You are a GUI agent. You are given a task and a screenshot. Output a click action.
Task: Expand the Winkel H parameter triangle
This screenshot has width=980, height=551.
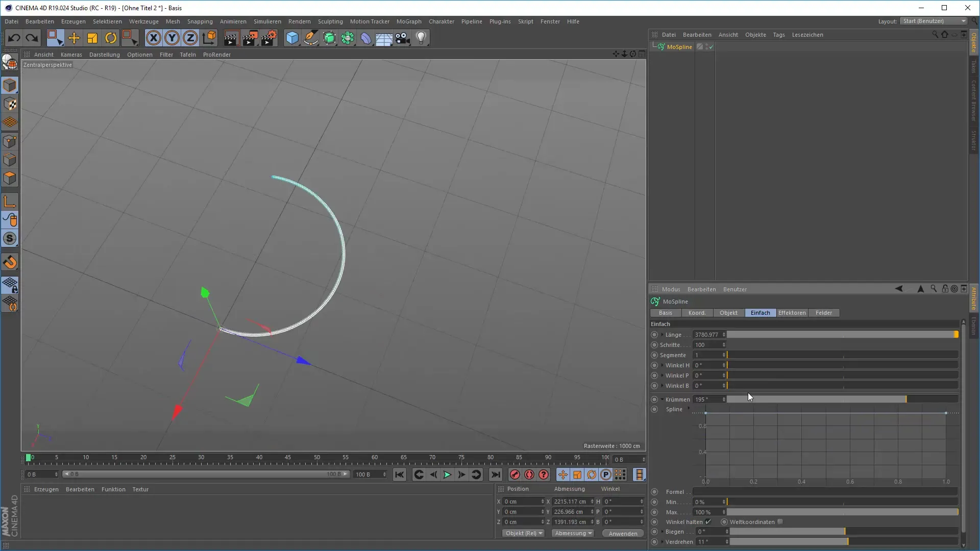(x=662, y=365)
